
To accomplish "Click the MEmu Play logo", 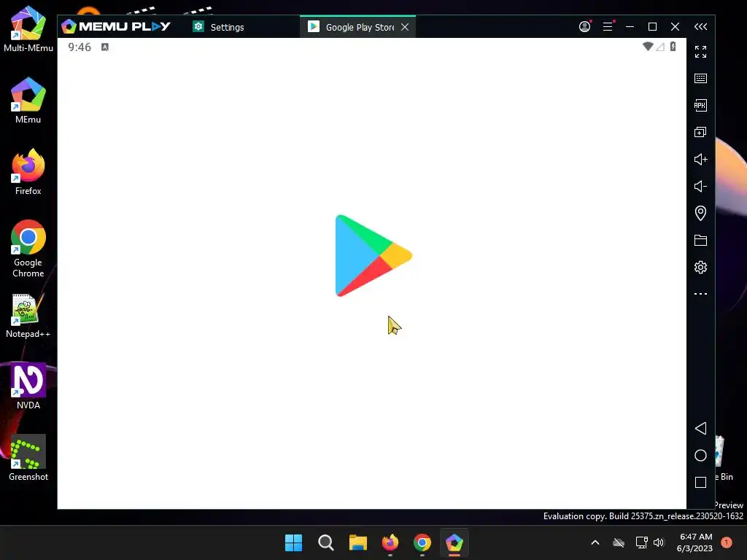I will pos(116,27).
